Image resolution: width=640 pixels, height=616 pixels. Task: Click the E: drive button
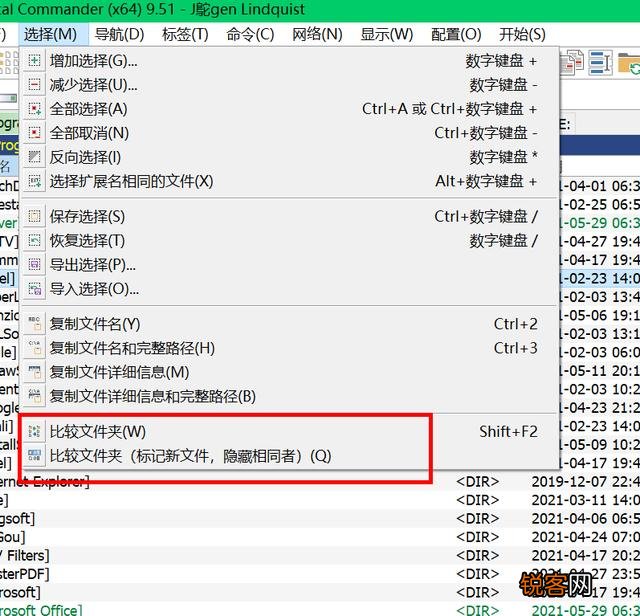click(x=567, y=124)
